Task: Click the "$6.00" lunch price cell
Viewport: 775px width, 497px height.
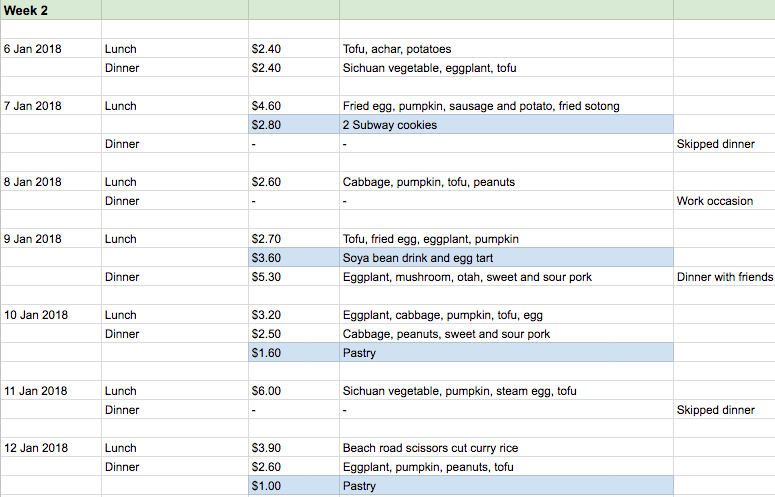Action: pos(293,391)
